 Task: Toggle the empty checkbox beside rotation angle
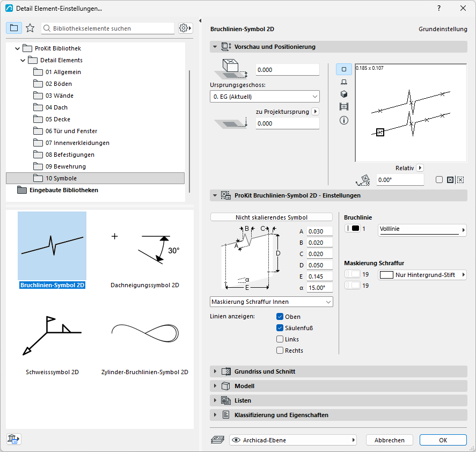coord(439,180)
